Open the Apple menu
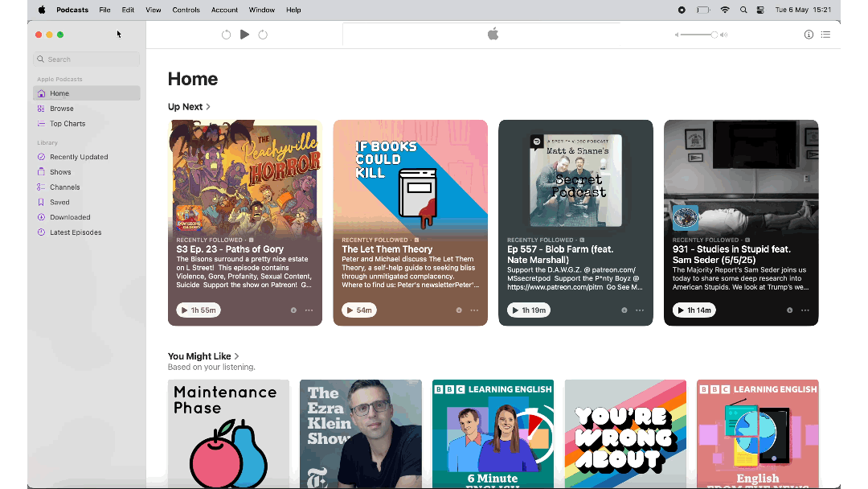Image resolution: width=868 pixels, height=489 pixels. point(42,10)
